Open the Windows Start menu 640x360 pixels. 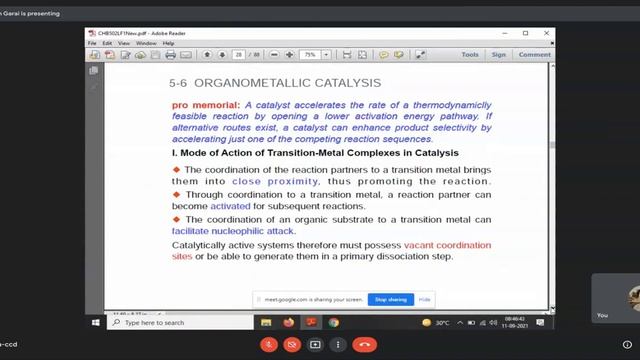pyautogui.click(x=96, y=322)
